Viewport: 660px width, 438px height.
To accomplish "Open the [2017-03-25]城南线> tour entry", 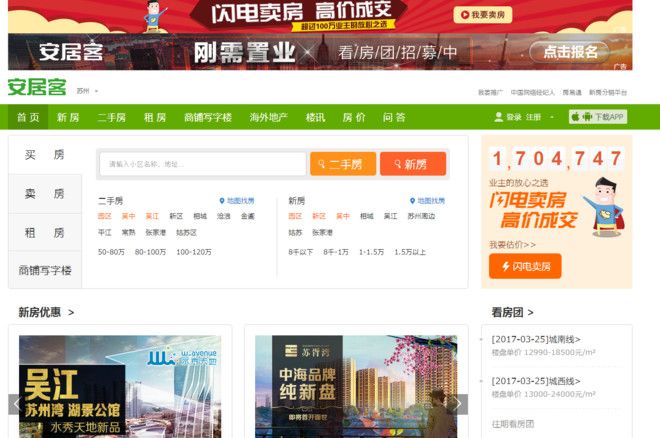I will (536, 339).
